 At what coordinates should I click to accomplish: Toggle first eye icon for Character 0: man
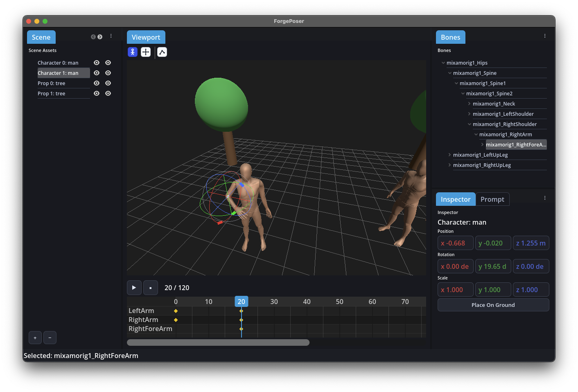coord(97,63)
